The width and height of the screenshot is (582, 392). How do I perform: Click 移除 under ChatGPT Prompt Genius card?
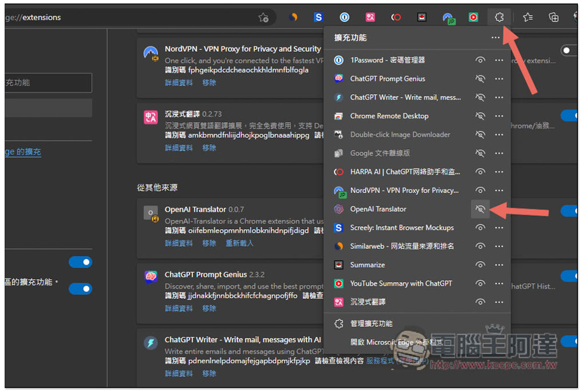point(209,308)
